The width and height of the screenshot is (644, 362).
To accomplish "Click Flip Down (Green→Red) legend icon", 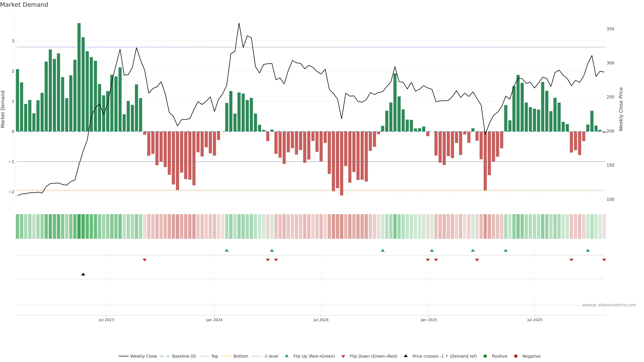I will [x=343, y=356].
